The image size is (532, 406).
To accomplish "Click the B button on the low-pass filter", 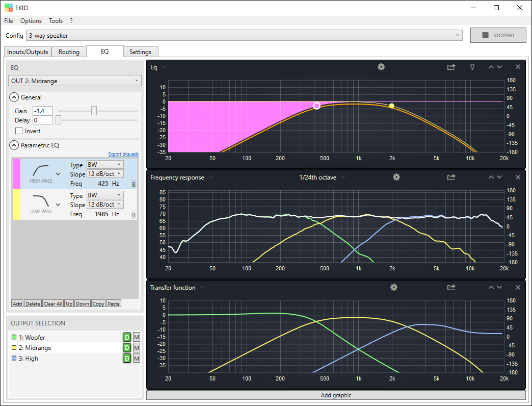I will click(x=134, y=215).
